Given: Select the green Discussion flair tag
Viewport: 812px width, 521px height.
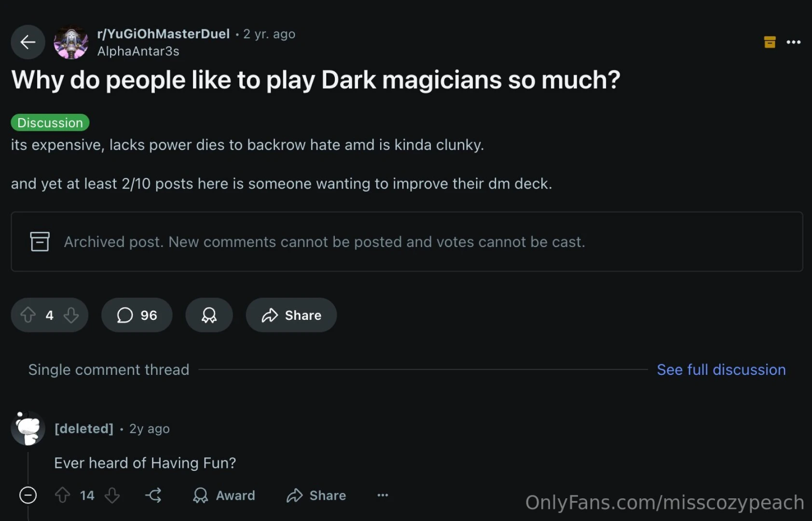Looking at the screenshot, I should pos(50,123).
